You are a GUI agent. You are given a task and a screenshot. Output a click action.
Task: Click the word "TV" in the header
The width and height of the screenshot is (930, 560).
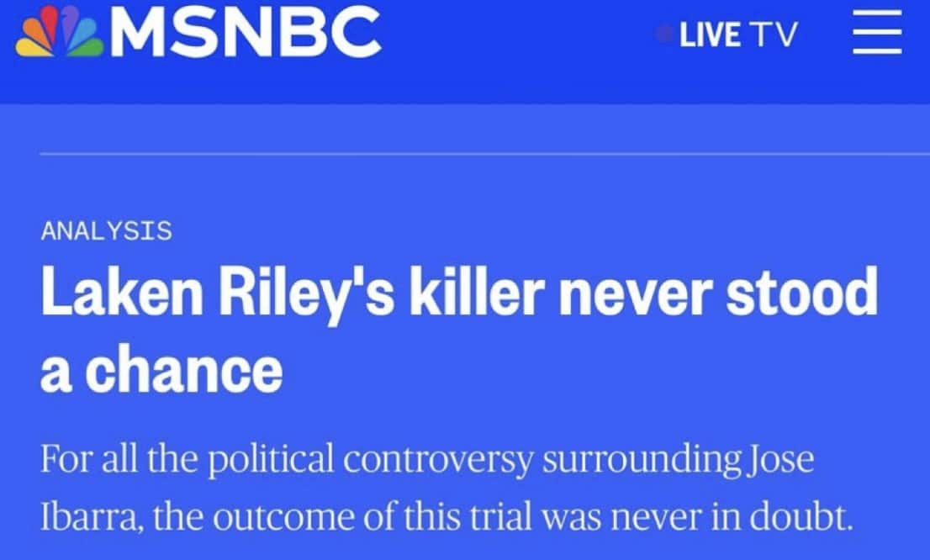772,34
